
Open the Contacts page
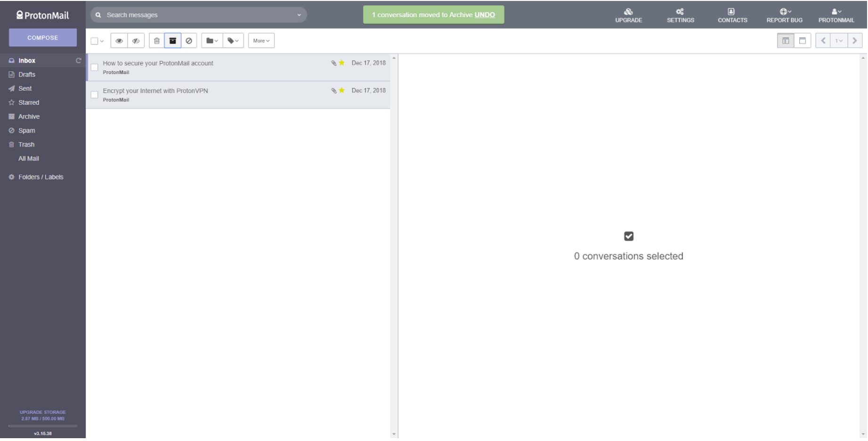click(732, 15)
